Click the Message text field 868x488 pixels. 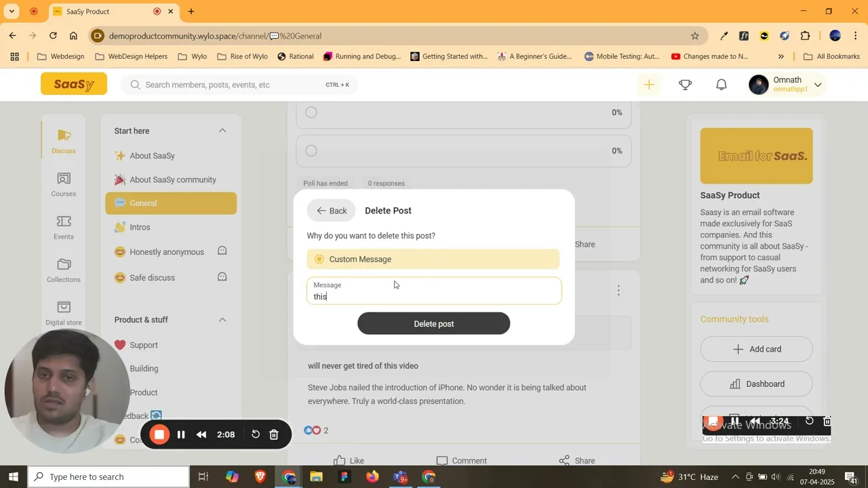point(434,291)
